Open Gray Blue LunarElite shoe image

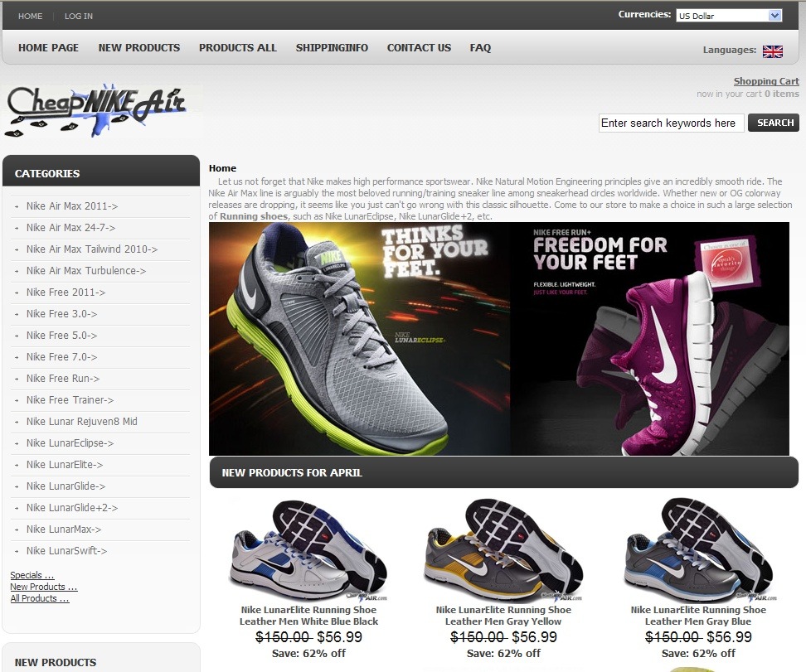coord(698,549)
